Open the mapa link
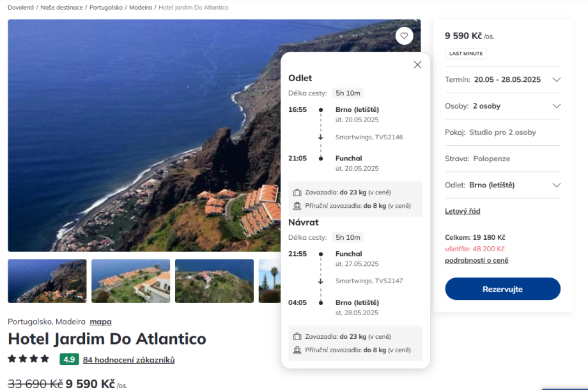 100,322
